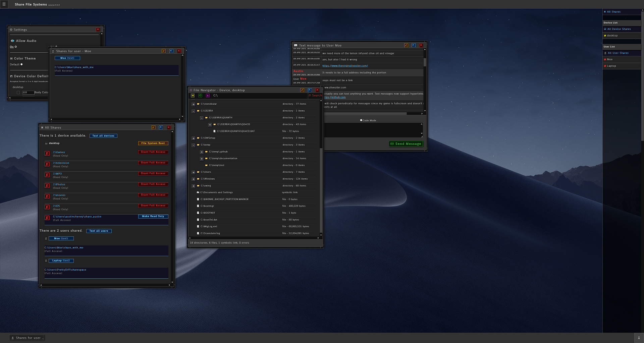Select the Default color theme
This screenshot has height=343, width=644.
(21, 64)
